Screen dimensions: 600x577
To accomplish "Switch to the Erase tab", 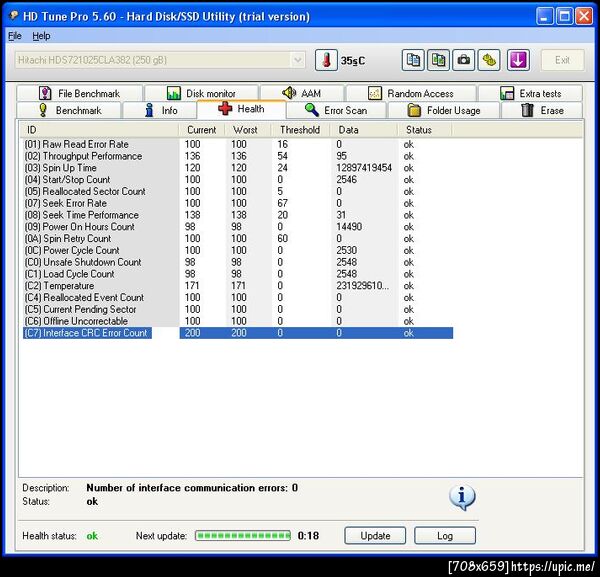I will coord(542,110).
